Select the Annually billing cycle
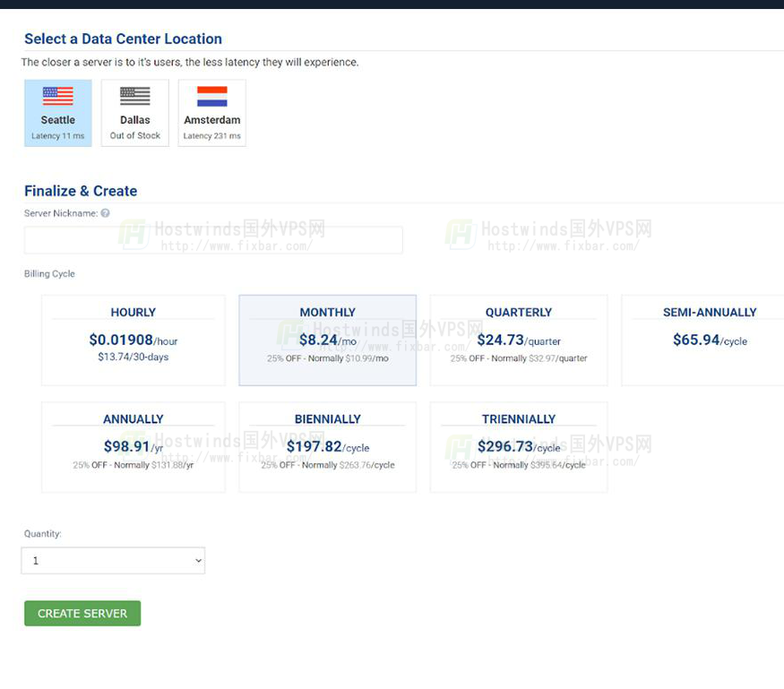Viewport: 784px width, 689px height. coord(134,447)
